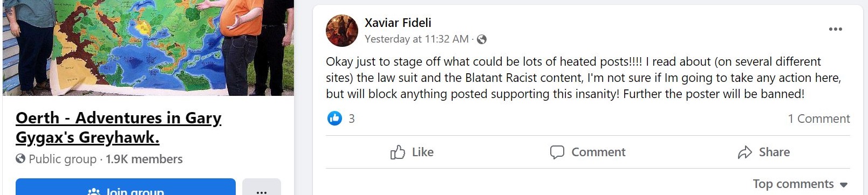
Task: Open the group map cover photo
Action: point(148,47)
